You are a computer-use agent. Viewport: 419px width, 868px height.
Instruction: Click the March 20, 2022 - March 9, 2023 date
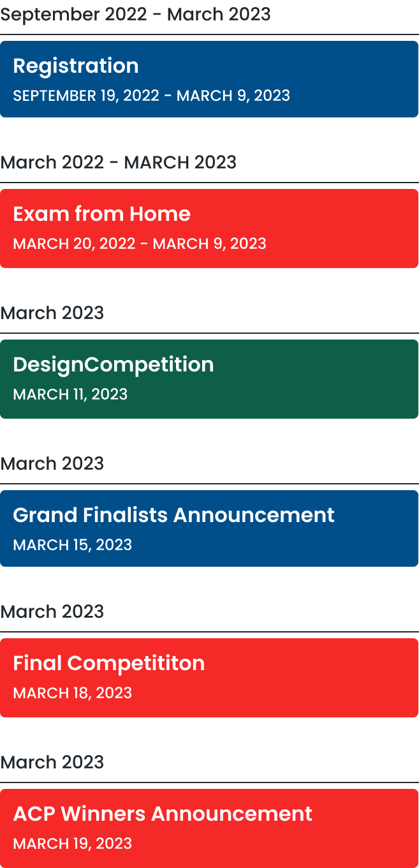click(x=140, y=244)
